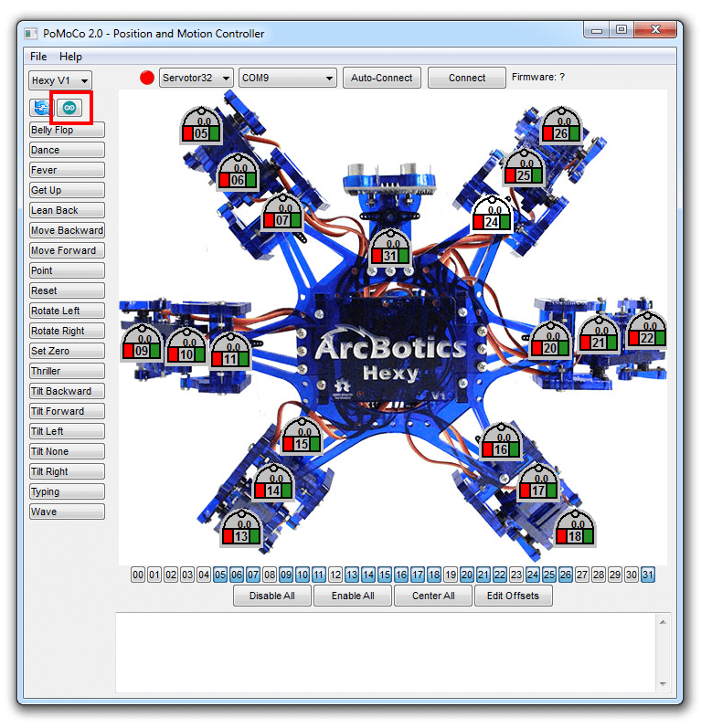Select servo gauge 14 on the robot

click(x=273, y=483)
